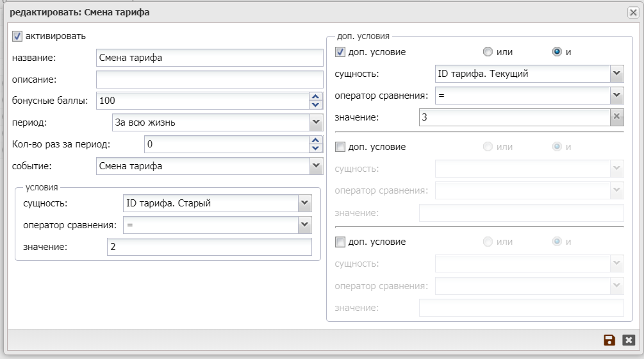Increase bonus points with up arrow
644x359 pixels.
tap(315, 97)
